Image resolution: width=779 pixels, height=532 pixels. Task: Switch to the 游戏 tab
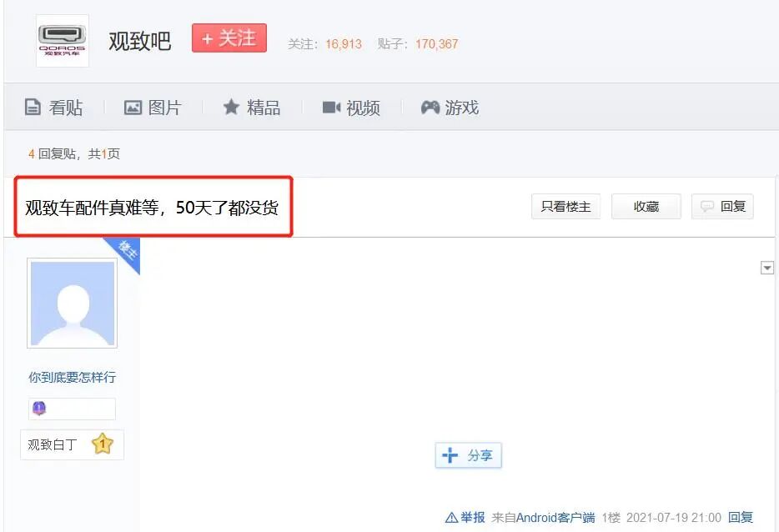click(450, 108)
